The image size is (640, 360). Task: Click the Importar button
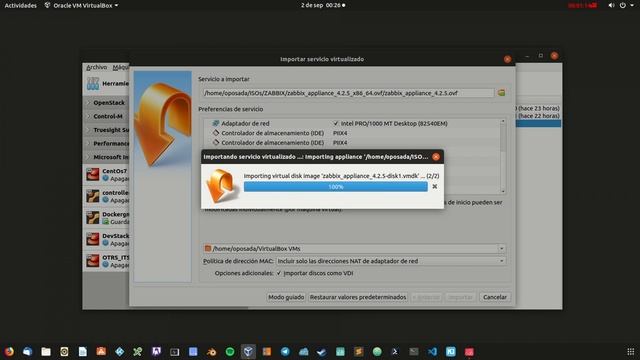[460, 297]
